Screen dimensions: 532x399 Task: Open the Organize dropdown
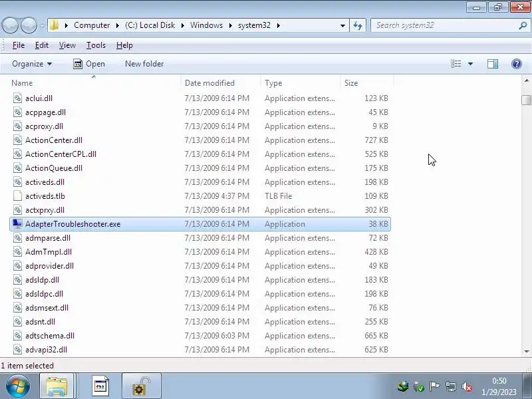pos(32,64)
